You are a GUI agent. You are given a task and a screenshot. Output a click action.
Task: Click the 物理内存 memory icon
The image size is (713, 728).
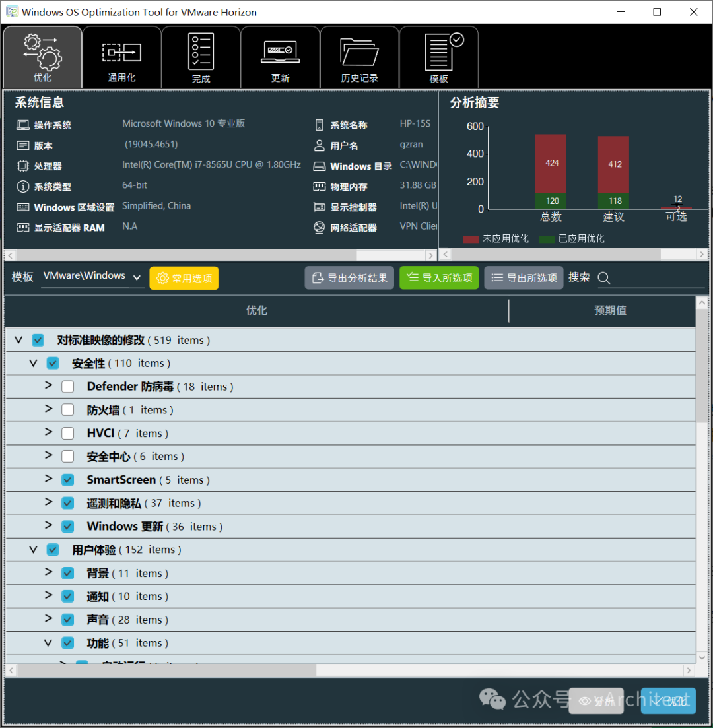(319, 187)
